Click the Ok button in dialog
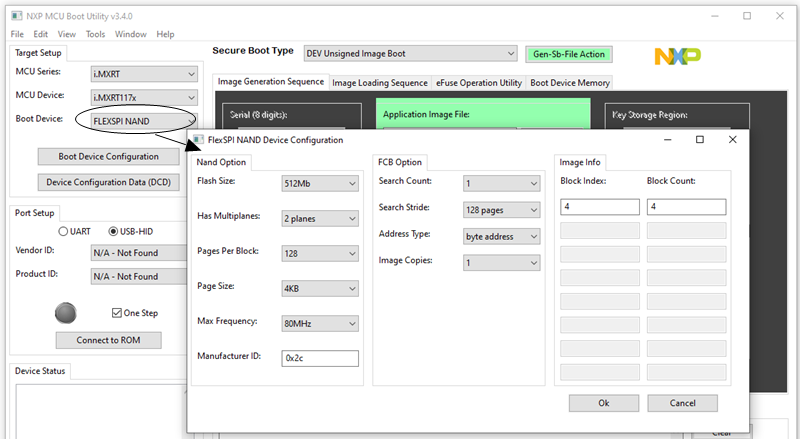This screenshot has width=800, height=439. pos(604,403)
